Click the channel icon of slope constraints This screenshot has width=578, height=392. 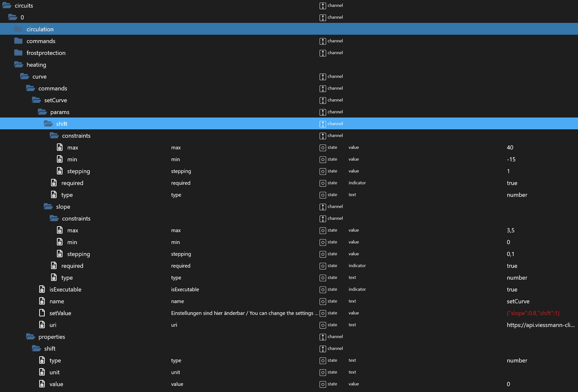click(x=323, y=218)
